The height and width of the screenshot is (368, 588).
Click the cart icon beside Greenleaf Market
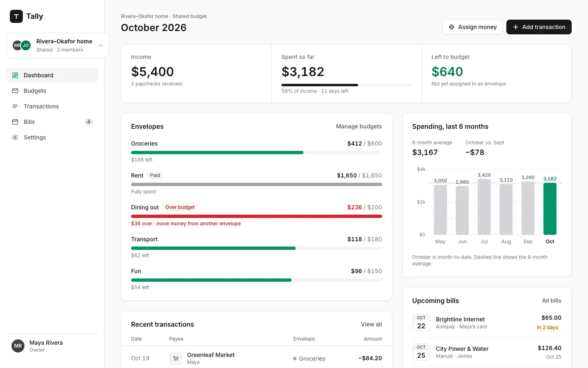176,358
